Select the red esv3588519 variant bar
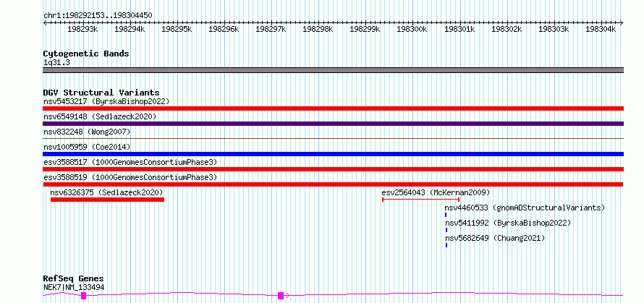The image size is (644, 303). pos(334,184)
